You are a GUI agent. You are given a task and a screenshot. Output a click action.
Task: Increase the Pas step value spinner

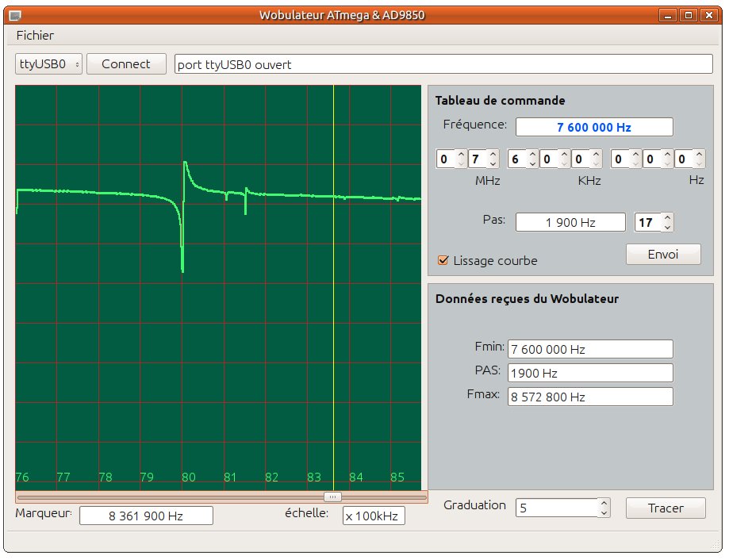(x=667, y=218)
